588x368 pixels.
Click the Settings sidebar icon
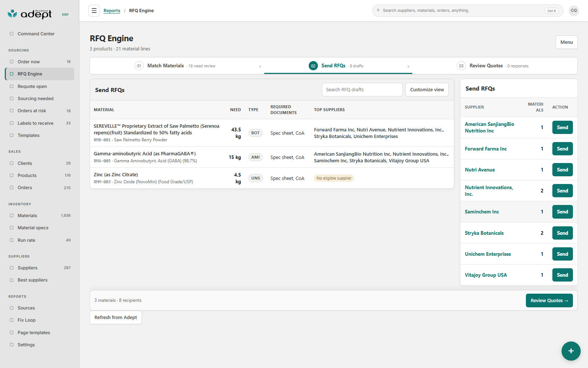tap(11, 345)
